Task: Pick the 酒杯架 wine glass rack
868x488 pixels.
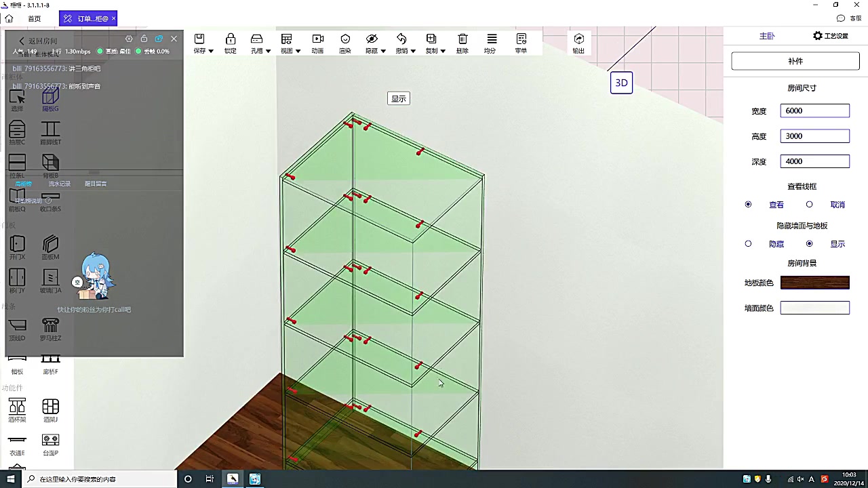Action: coord(17,411)
